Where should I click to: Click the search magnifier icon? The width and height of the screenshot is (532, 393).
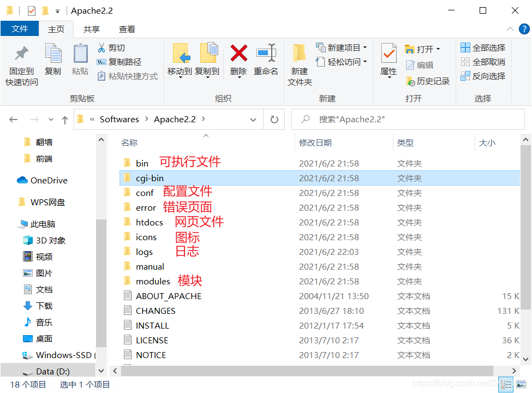(306, 119)
